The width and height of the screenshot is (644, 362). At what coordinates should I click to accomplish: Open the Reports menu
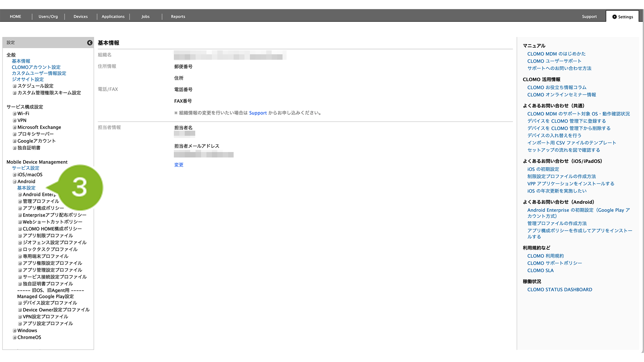click(x=178, y=17)
